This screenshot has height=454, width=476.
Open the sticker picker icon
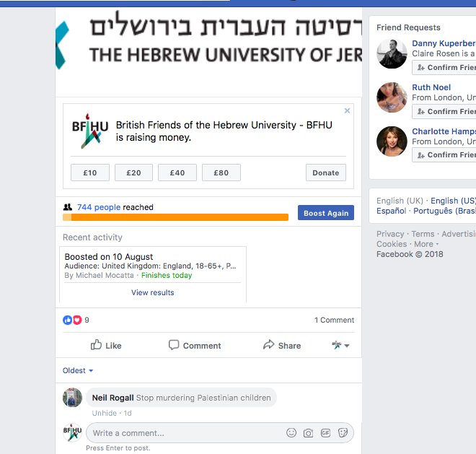pos(343,433)
